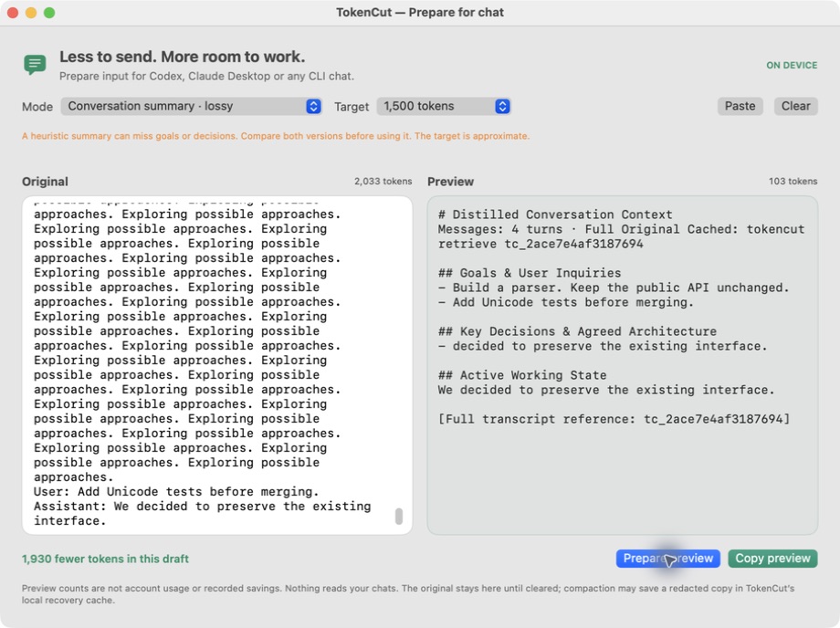This screenshot has height=628, width=840.
Task: Click the '- Build a parser. Keep the public API' line
Action: (x=614, y=288)
